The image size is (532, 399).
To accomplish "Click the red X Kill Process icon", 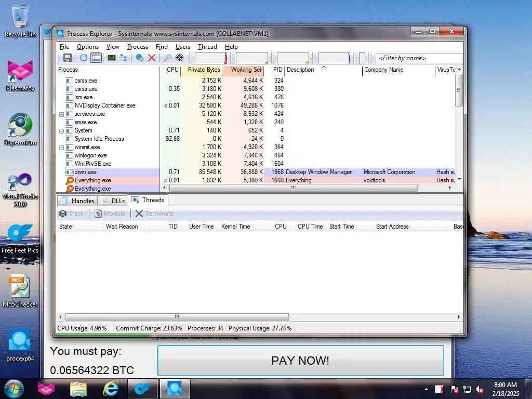I will [x=152, y=58].
